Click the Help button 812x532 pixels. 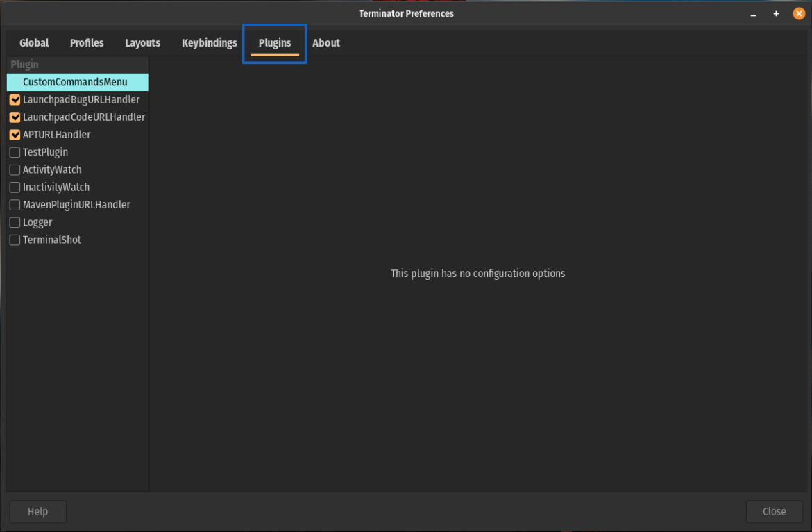coord(37,511)
